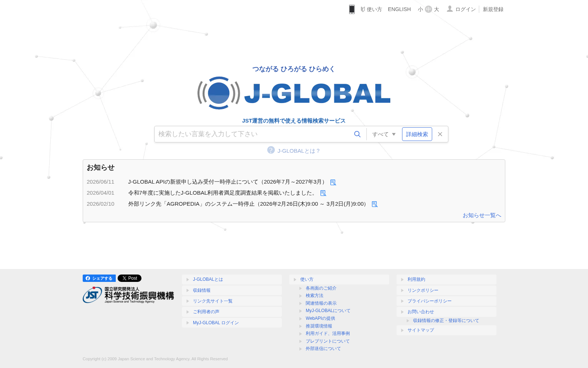Open detail icon for 2026/04/01 notice
Screen dimensions: 588x368
click(x=323, y=193)
